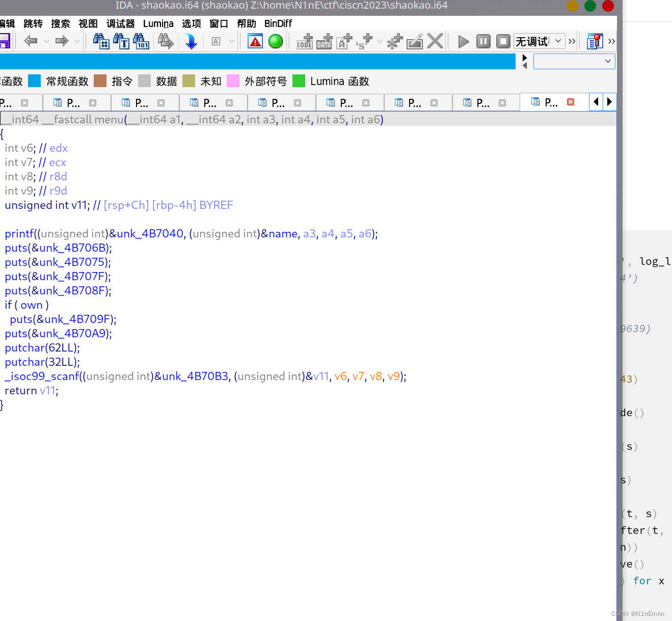Click the brown 指令 legend swatch

[x=100, y=81]
